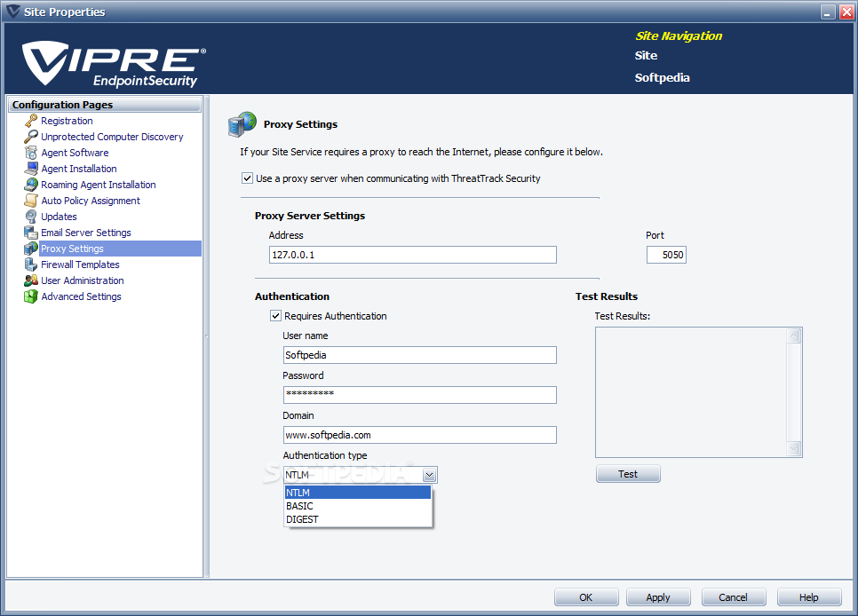Screen dimensions: 858x616
Task: Choose BASIC authentication type
Action: [358, 506]
